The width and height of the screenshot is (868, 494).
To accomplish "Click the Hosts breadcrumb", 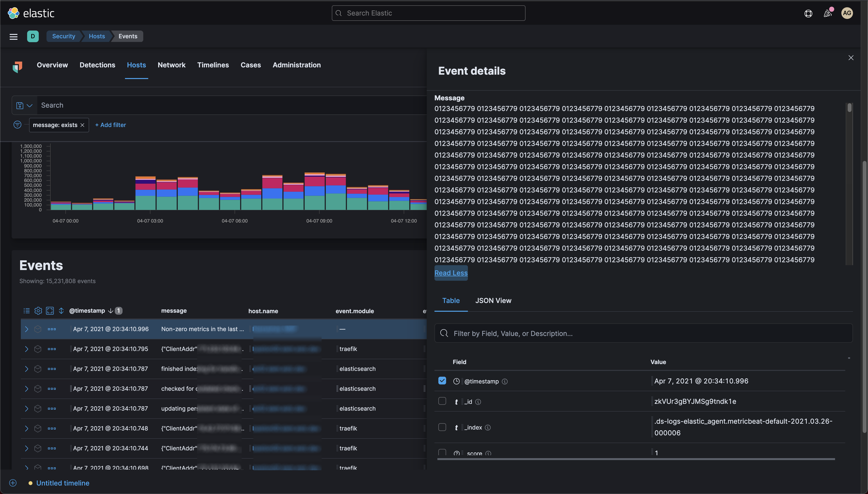I will [x=97, y=36].
